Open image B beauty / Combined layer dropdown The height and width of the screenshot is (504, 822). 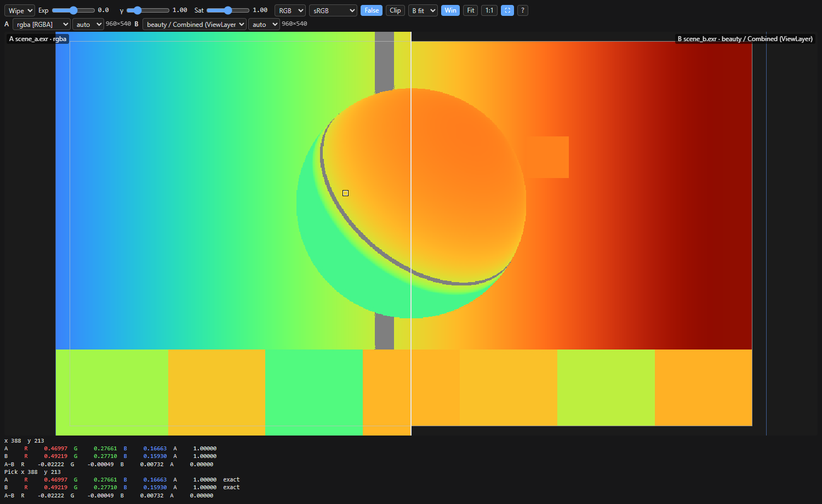(195, 24)
